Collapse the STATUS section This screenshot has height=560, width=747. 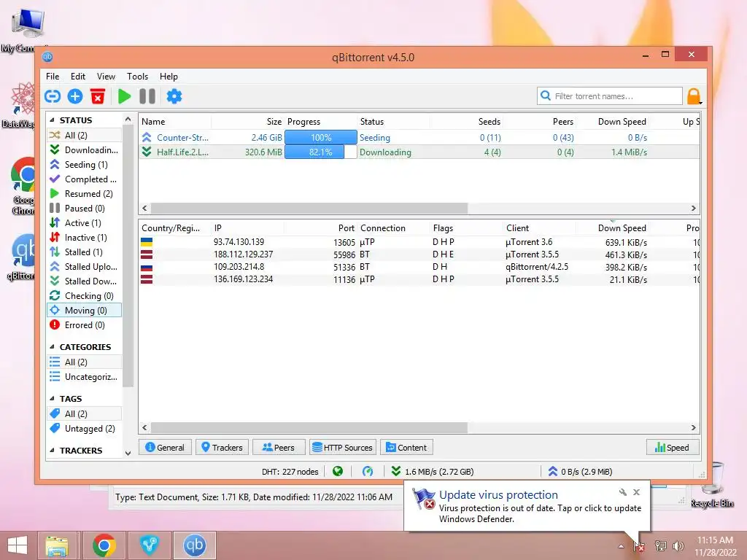click(52, 120)
